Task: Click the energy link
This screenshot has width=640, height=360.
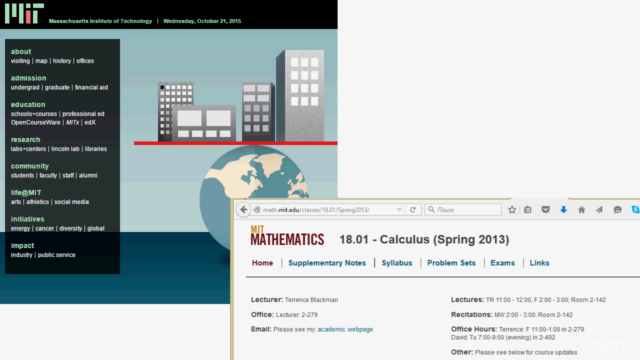Action: tap(20, 229)
